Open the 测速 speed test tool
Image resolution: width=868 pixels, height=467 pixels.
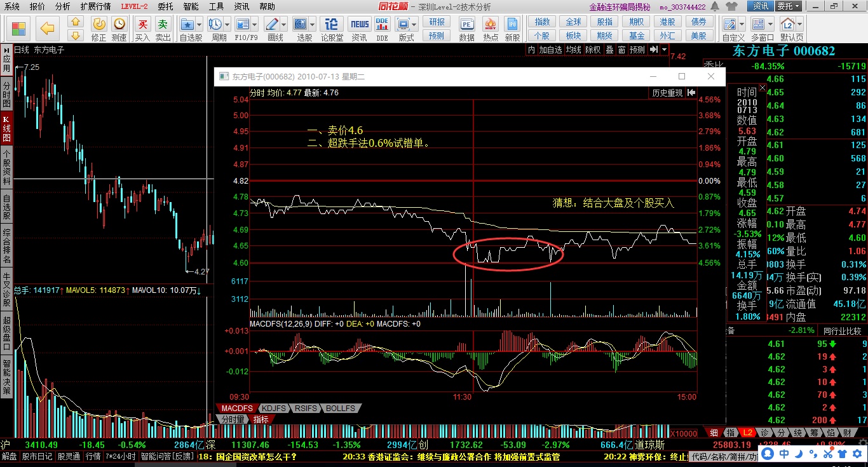click(119, 24)
